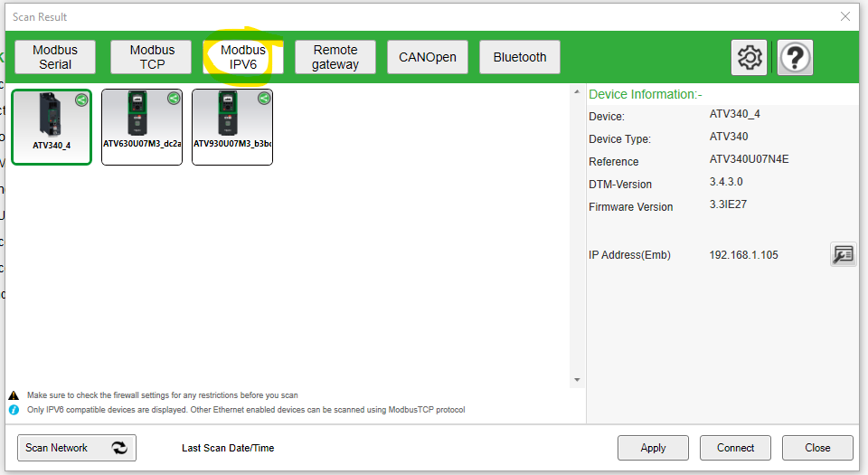Switch to the Modbus TCP tab

[151, 57]
